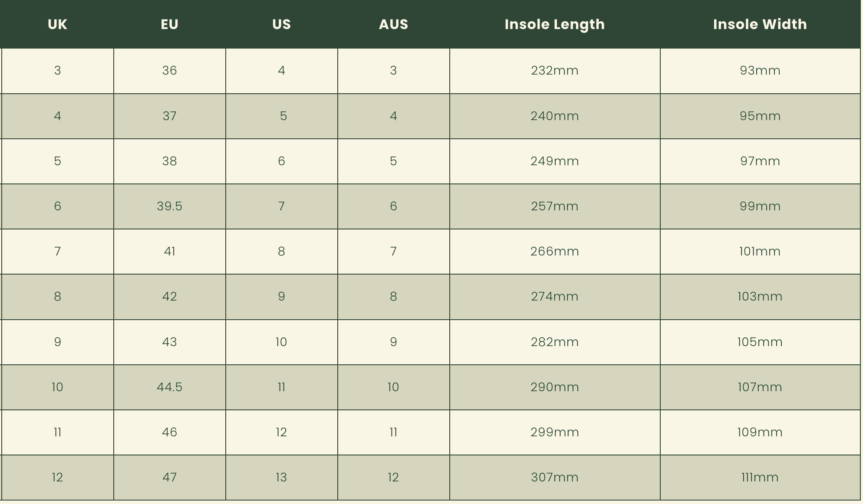Click the UK column header
Viewport: 863px width, 504px height.
pyautogui.click(x=57, y=24)
